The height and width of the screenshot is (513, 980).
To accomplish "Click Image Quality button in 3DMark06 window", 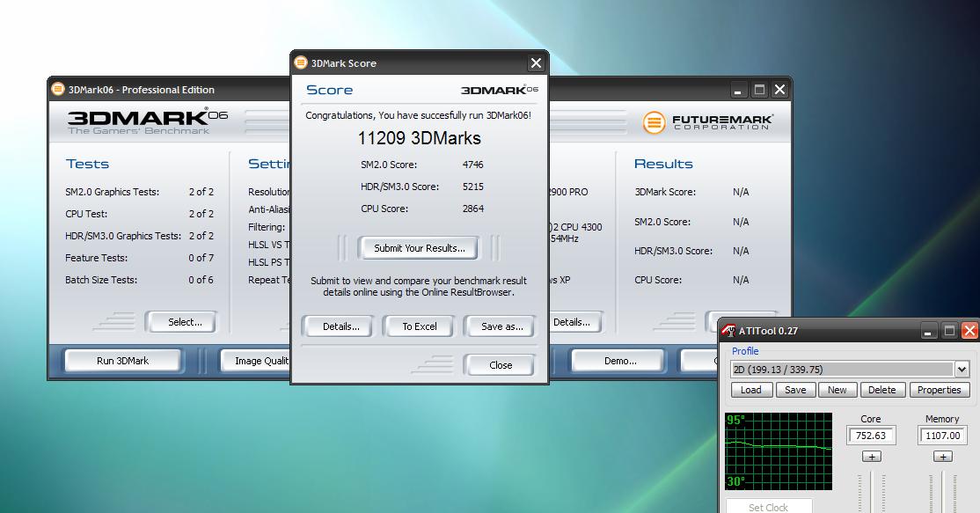I will point(256,361).
